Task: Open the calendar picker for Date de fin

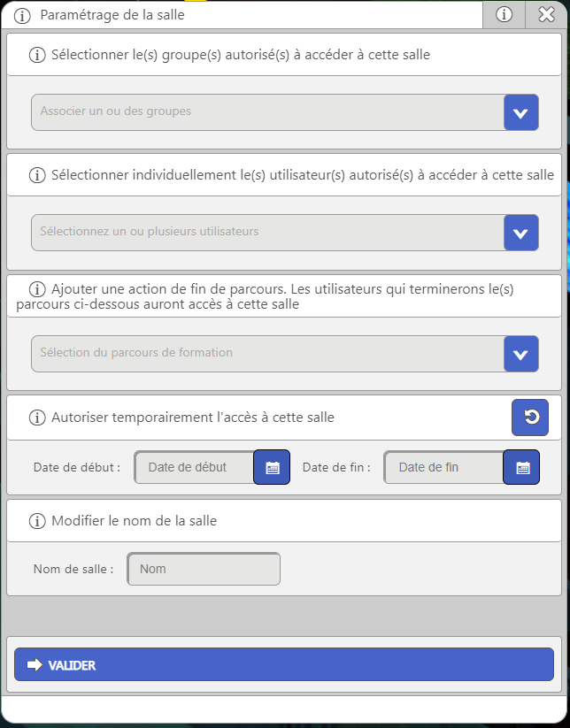Action: click(x=521, y=467)
